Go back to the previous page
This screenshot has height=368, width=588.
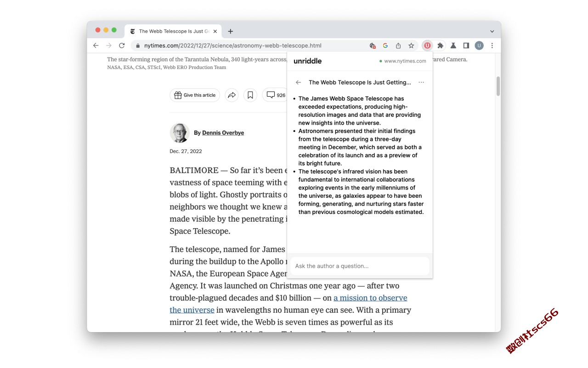[x=96, y=46]
